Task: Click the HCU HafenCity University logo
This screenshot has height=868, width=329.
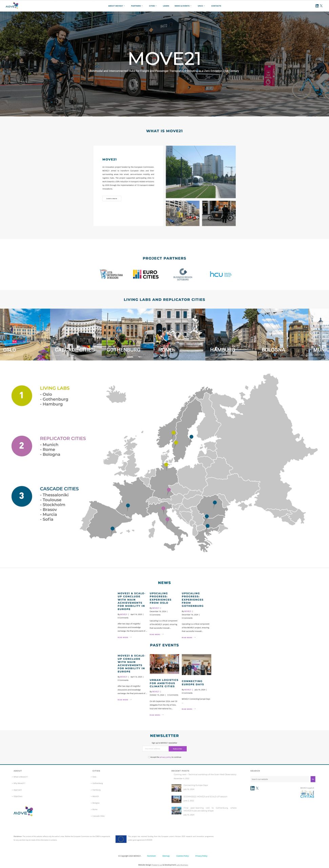Action: point(220,274)
